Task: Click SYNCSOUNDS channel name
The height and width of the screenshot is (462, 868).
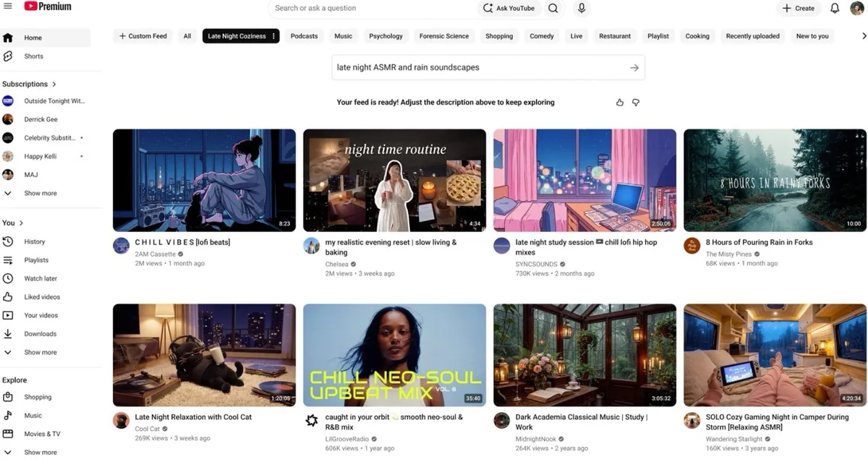Action: pos(536,264)
